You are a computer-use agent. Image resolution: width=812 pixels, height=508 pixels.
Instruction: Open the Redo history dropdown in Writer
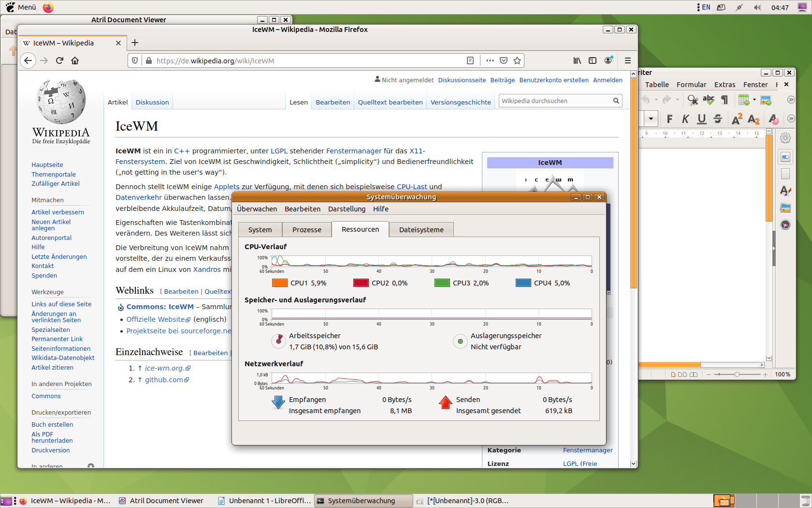tap(677, 100)
